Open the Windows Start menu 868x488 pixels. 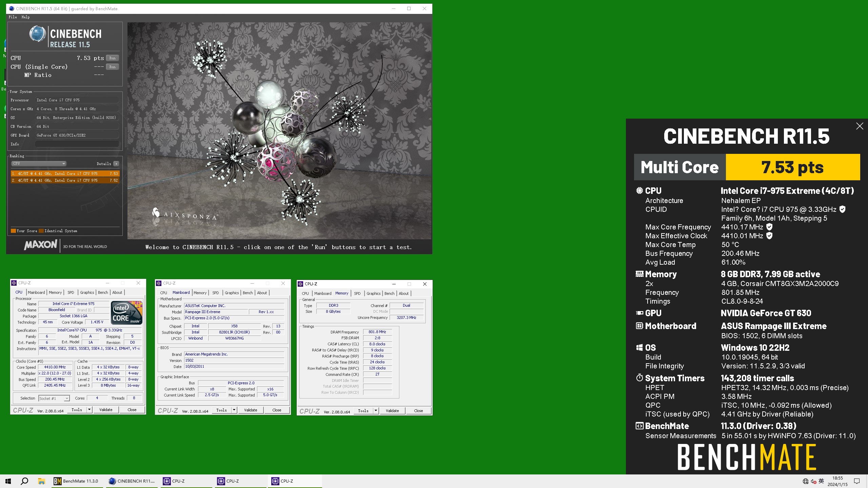(8, 481)
